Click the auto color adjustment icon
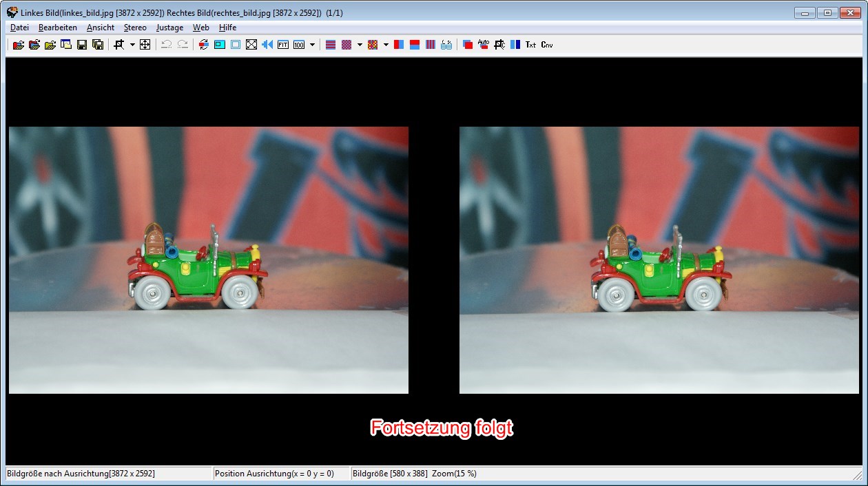The width and height of the screenshot is (868, 486). [x=468, y=45]
